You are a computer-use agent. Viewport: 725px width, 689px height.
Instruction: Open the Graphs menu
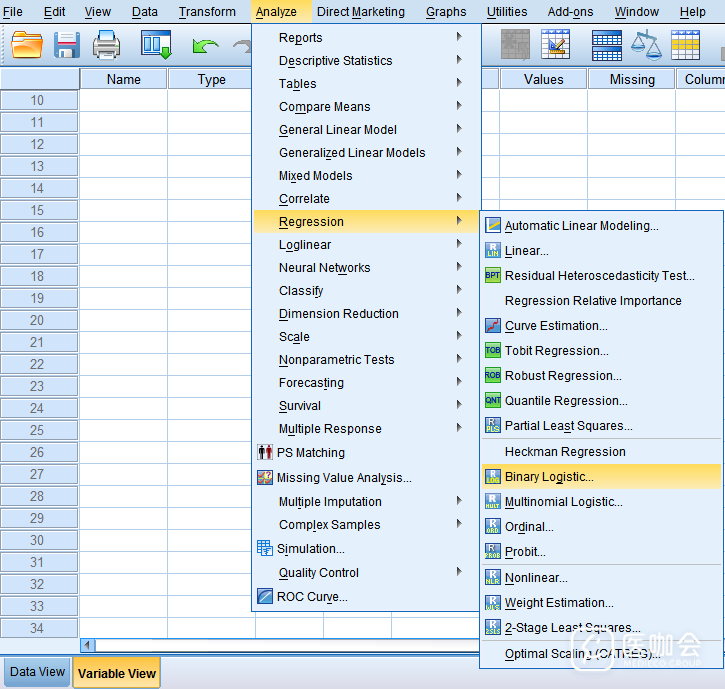coord(445,12)
